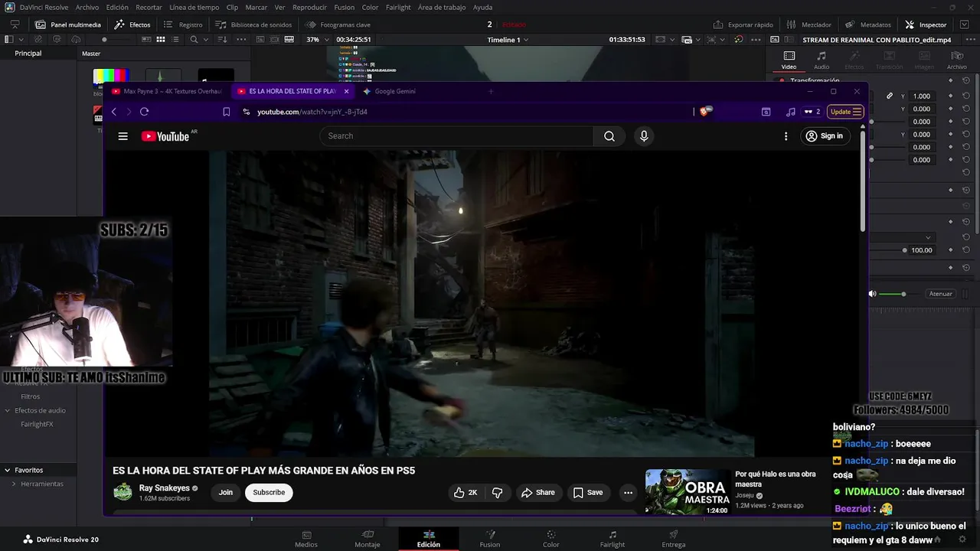Bookmark the page in browser address bar
Screen dimensions: 980x551
226,112
